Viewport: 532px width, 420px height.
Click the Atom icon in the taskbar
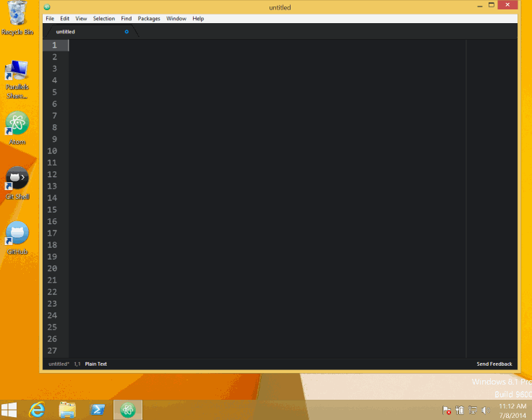click(128, 410)
